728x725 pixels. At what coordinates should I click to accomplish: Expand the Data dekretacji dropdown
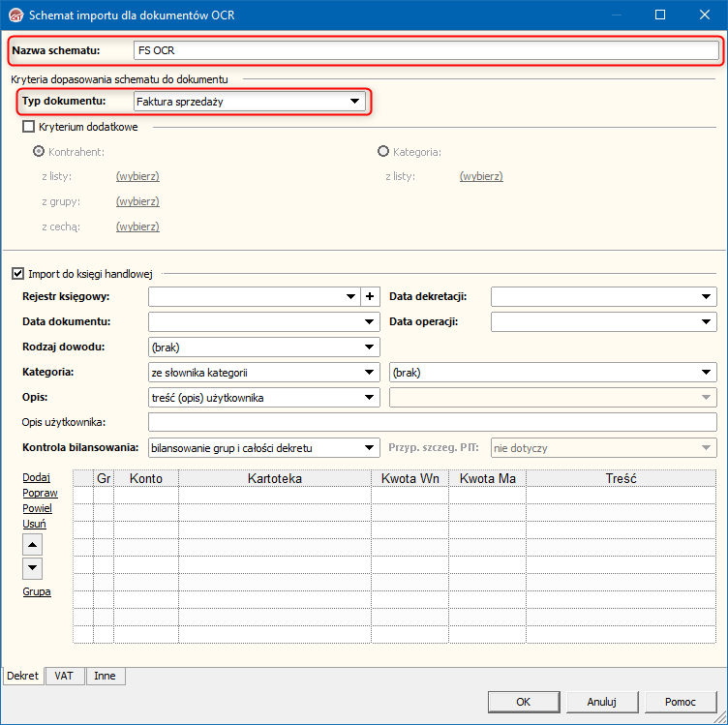[x=708, y=297]
